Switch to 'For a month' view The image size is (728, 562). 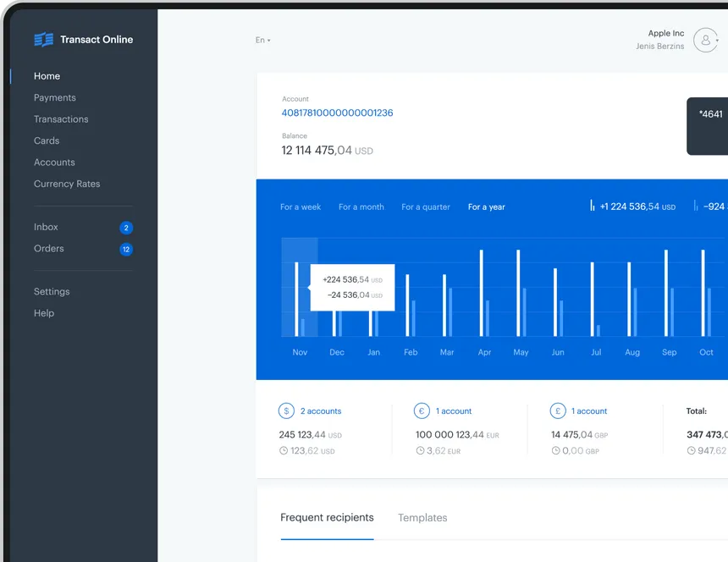click(361, 207)
